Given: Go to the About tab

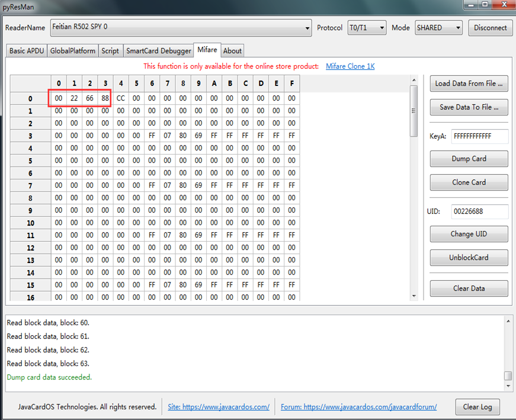Looking at the screenshot, I should tap(232, 51).
